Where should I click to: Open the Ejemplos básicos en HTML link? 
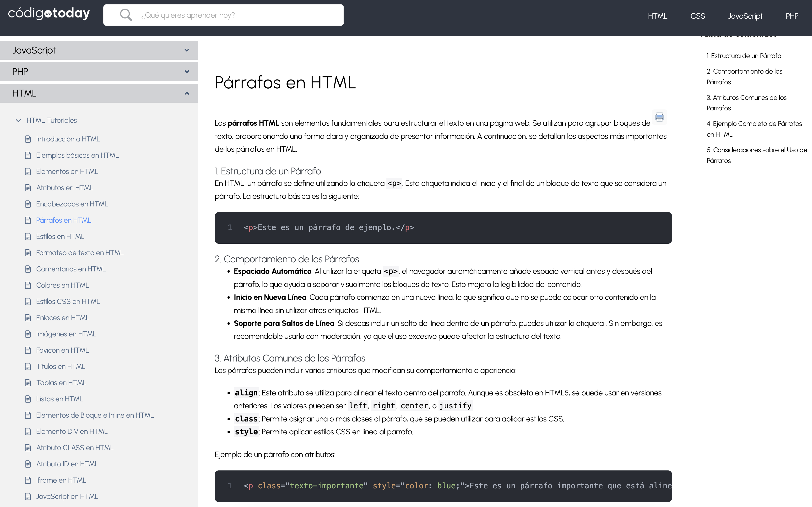click(x=77, y=155)
